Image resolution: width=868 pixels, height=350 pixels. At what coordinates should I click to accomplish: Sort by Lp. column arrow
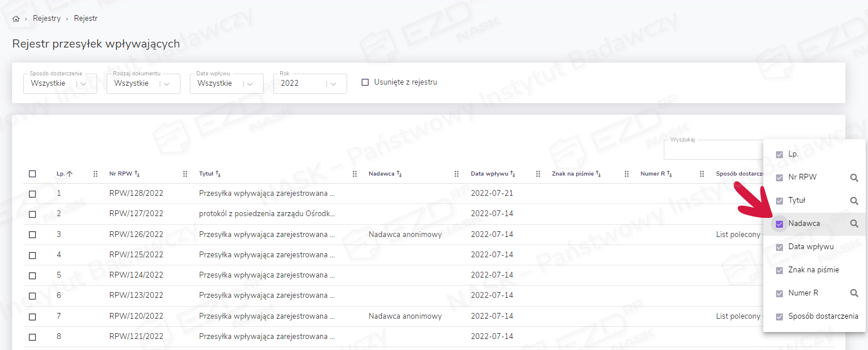tap(69, 174)
